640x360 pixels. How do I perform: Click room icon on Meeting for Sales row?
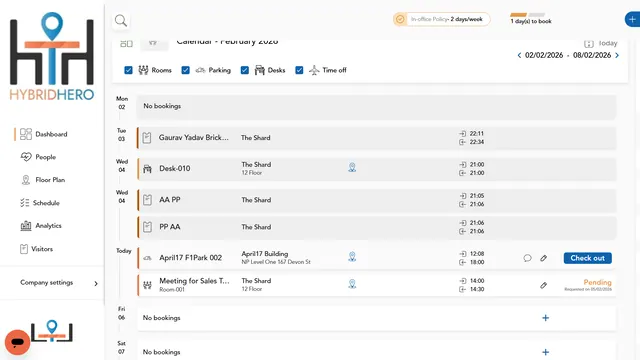point(147,284)
